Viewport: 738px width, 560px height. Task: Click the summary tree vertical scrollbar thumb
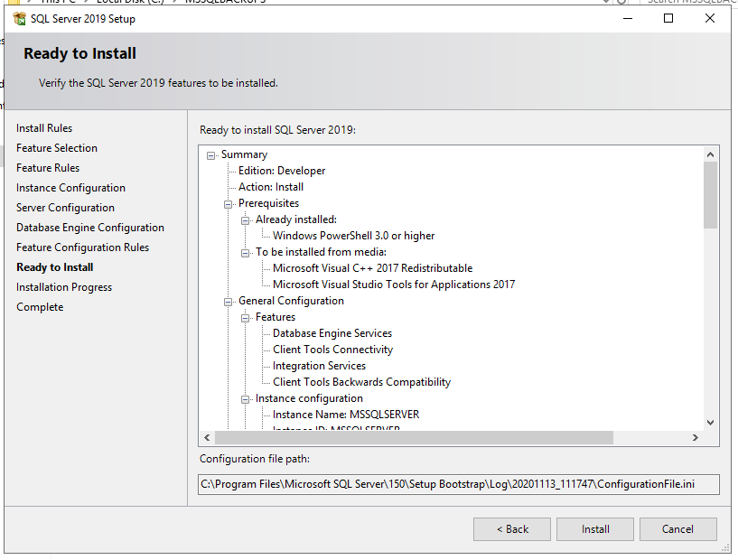pos(711,195)
